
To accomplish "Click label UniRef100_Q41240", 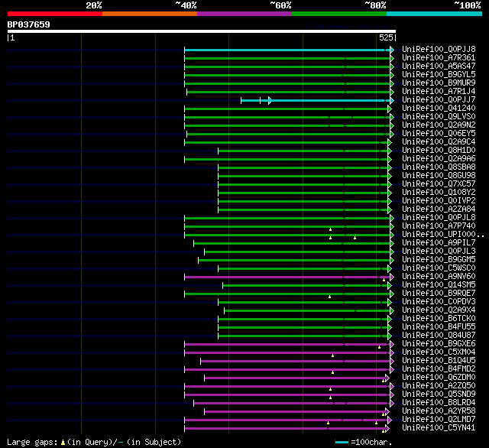I will pos(439,109).
